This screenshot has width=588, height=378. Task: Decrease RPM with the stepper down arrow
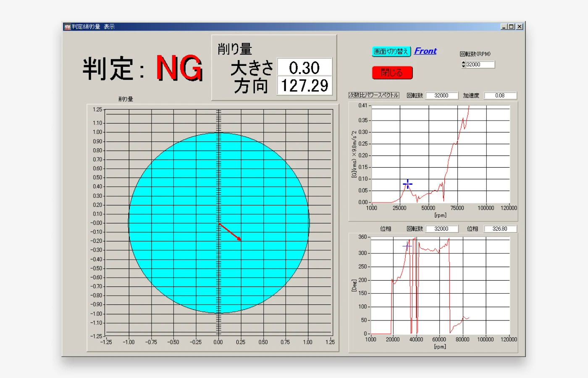(x=463, y=66)
